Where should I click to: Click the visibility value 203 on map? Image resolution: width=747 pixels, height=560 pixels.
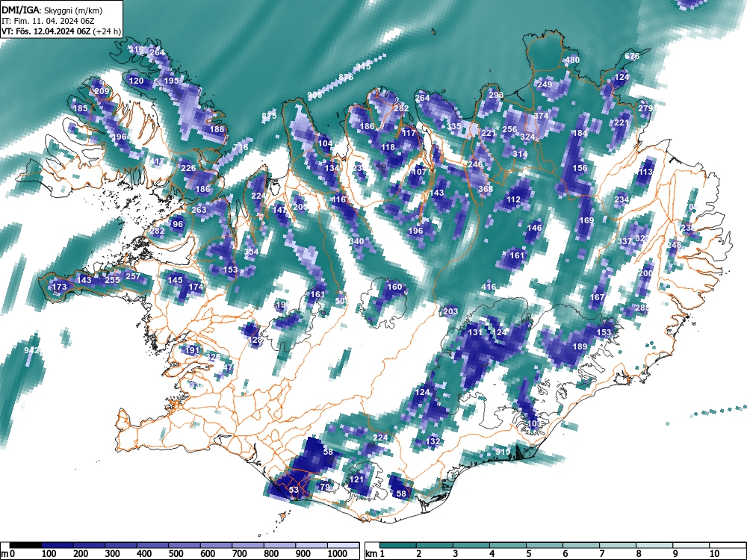pos(450,312)
